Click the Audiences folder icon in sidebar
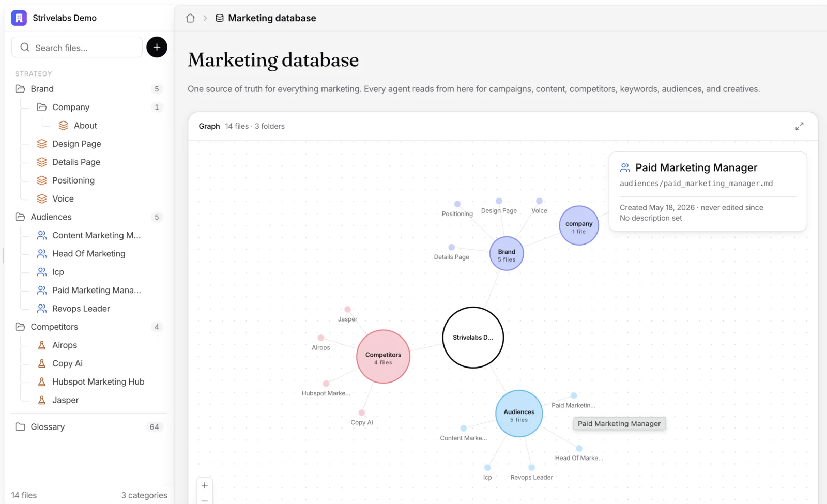Screen dimensions: 827x504 tap(20, 217)
